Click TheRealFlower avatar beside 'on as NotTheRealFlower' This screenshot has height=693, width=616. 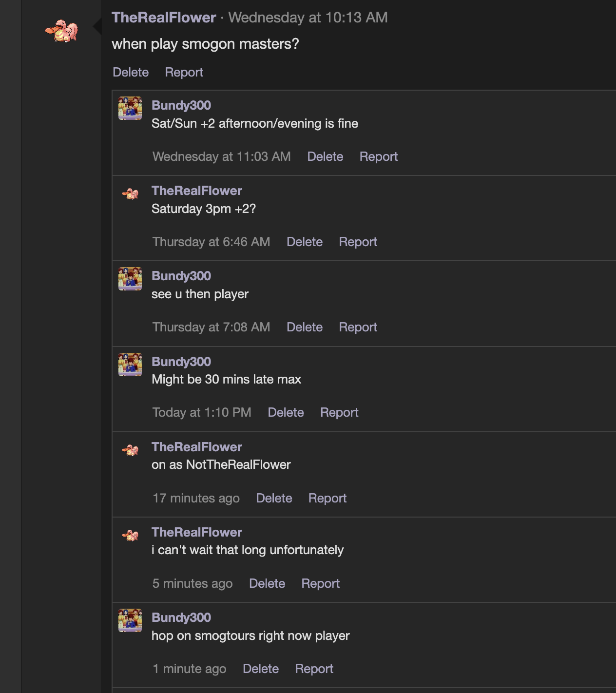pyautogui.click(x=130, y=450)
